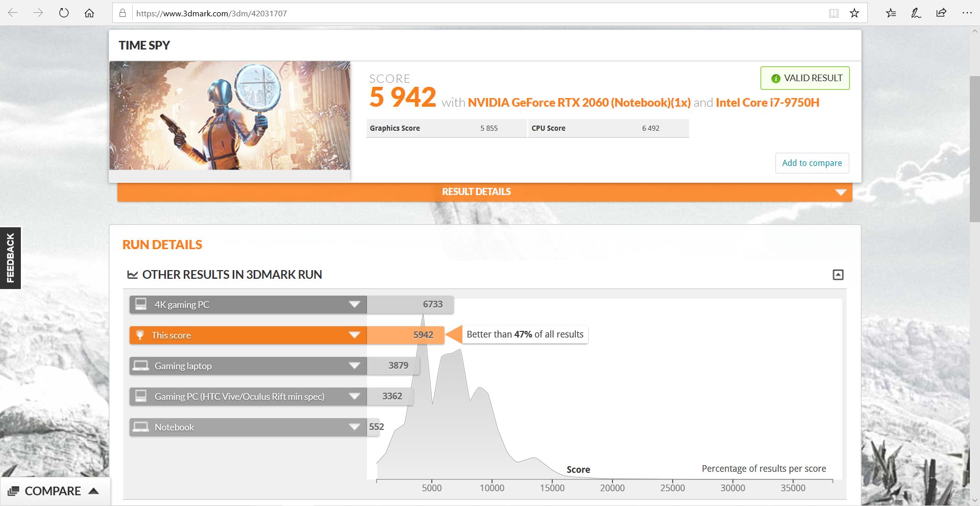
Task: Add notes to this web page
Action: click(x=916, y=13)
